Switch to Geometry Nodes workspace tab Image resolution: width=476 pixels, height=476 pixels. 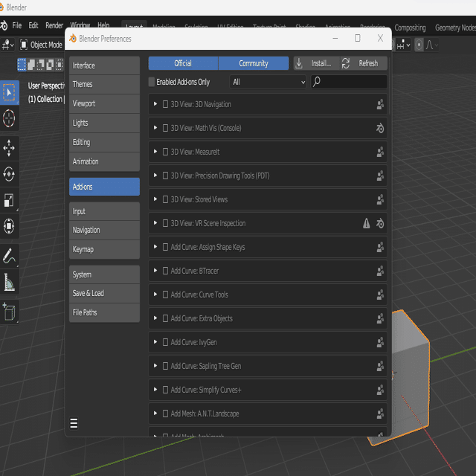[x=454, y=28]
